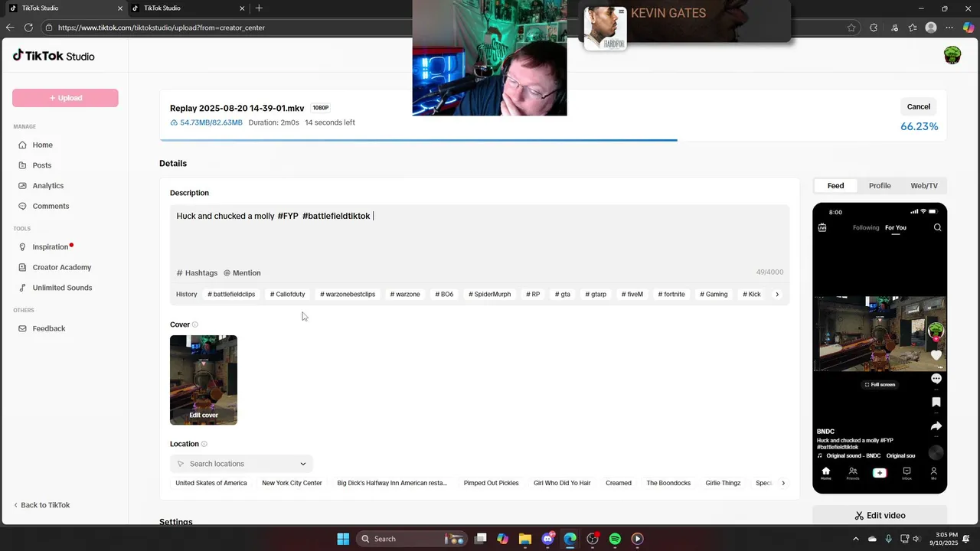Click the Friends icon in phone preview
This screenshot has height=551, width=980.
coord(853,473)
